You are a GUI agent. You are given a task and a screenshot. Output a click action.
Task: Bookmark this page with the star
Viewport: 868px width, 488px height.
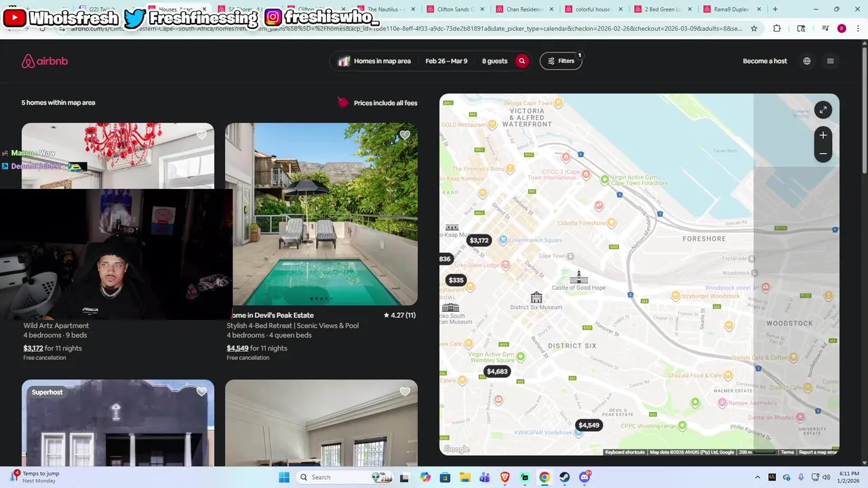[x=754, y=28]
